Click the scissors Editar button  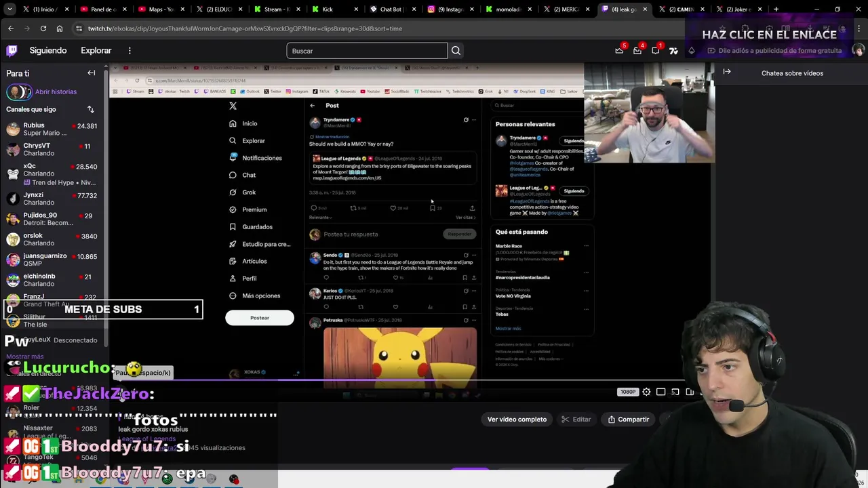[576, 420]
